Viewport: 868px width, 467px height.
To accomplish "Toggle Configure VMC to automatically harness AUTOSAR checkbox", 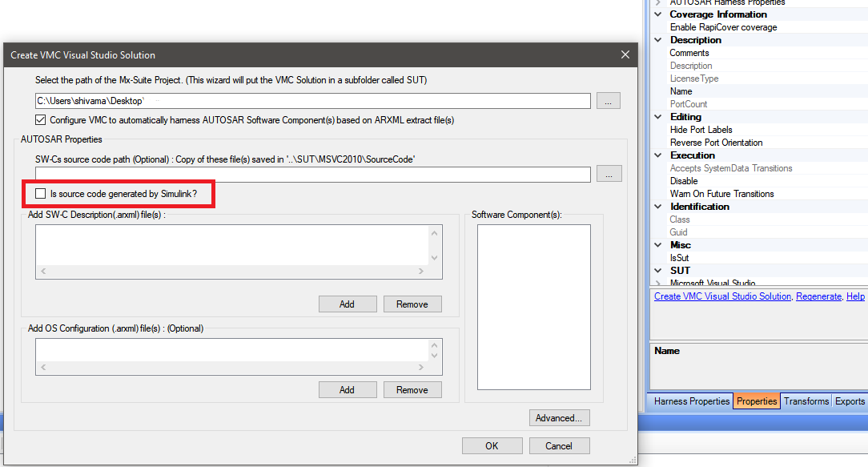I will [40, 119].
